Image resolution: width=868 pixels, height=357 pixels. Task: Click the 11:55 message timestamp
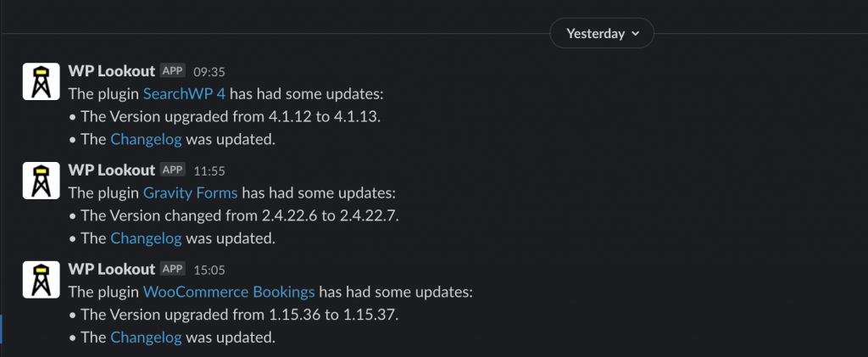point(209,170)
